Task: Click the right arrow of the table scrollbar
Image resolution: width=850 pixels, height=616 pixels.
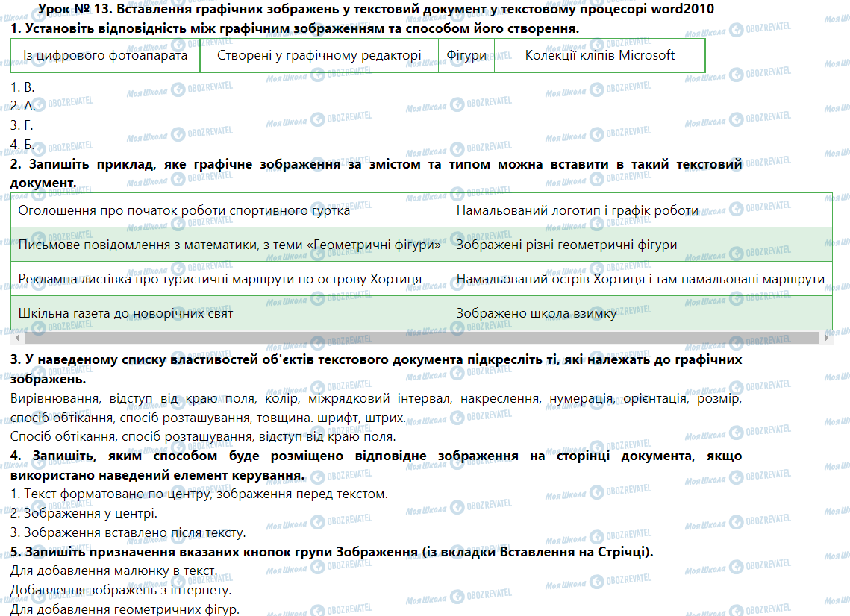Action: click(x=828, y=338)
